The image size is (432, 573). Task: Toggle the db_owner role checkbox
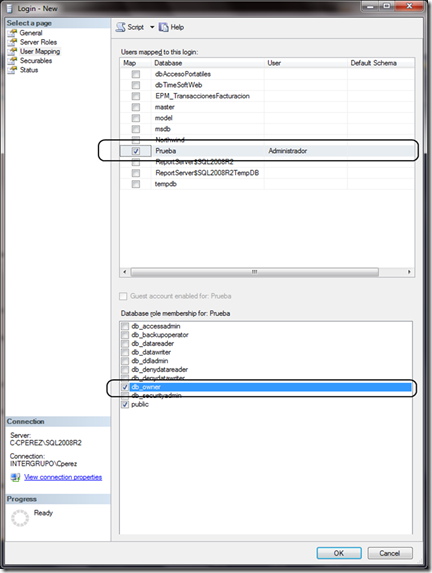coord(125,387)
